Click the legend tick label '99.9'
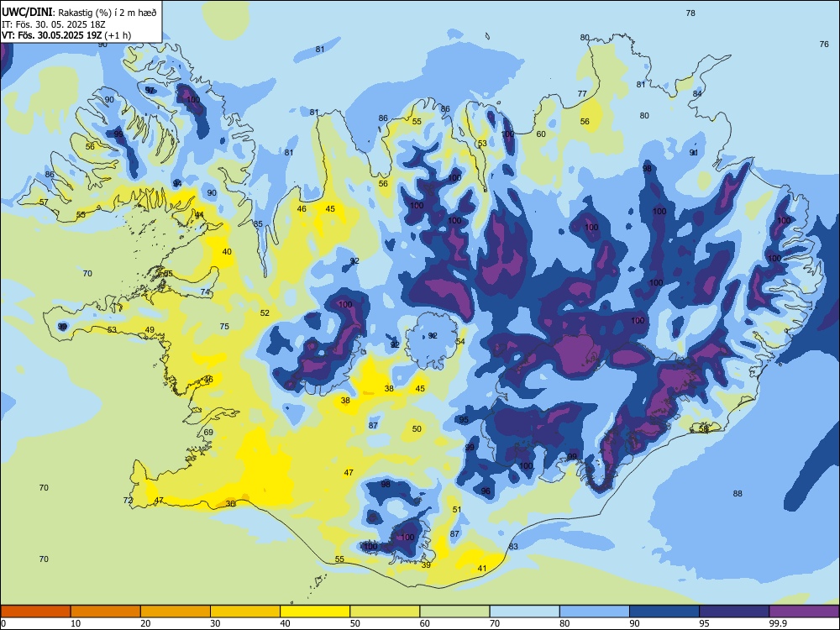 coord(777,623)
